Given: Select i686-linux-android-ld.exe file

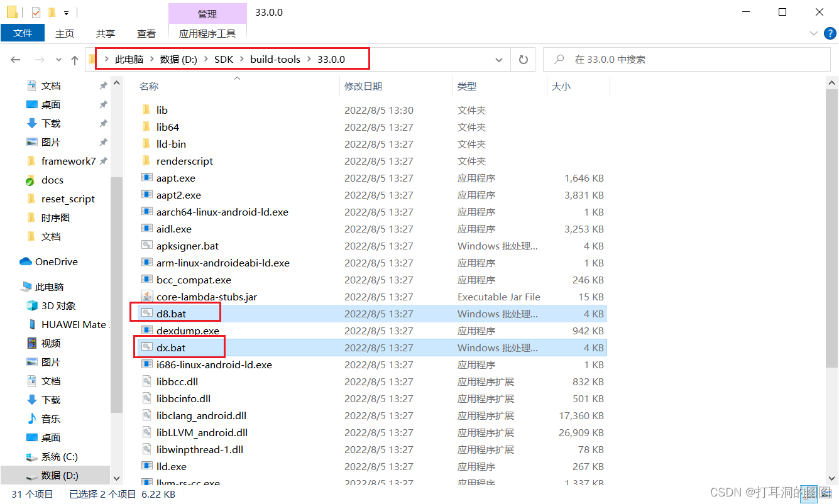Looking at the screenshot, I should click(214, 364).
